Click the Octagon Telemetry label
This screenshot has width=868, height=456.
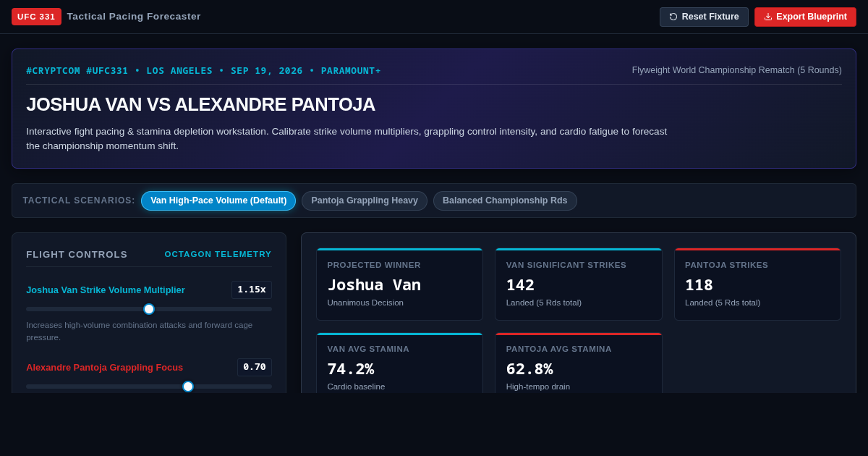218,254
